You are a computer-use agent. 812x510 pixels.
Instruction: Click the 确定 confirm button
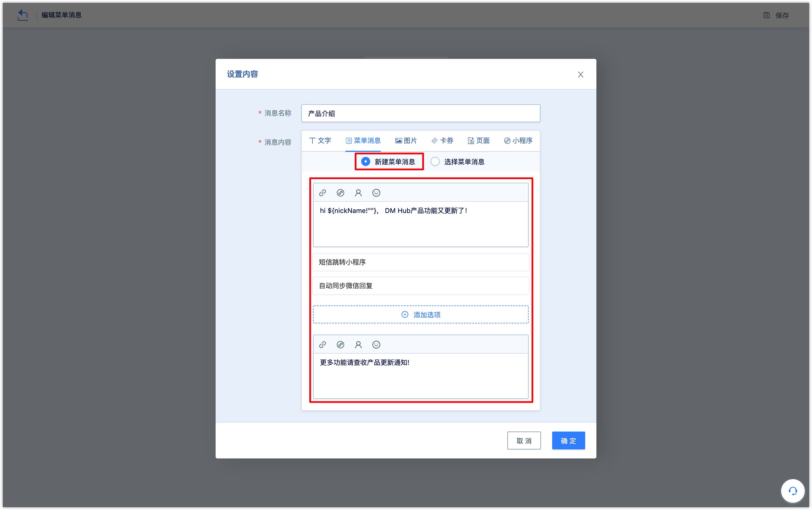tap(568, 441)
